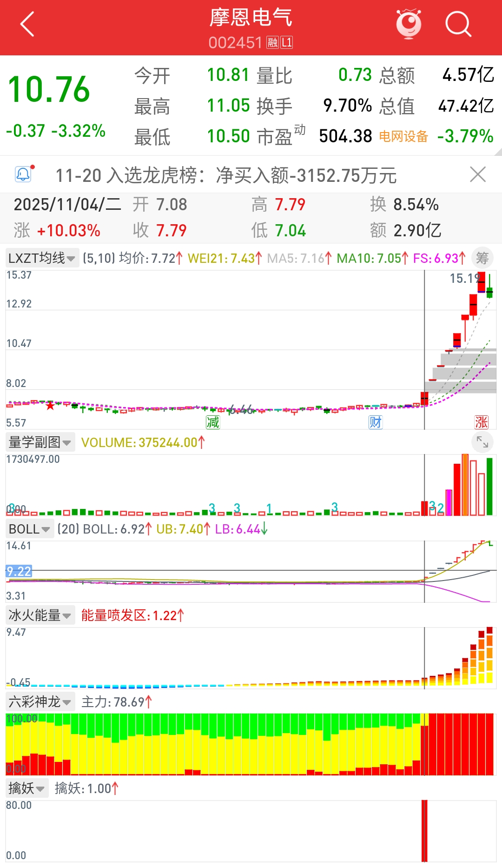Tap the stock name 摩恩电气
Image resolution: width=502 pixels, height=868 pixels.
click(x=251, y=18)
